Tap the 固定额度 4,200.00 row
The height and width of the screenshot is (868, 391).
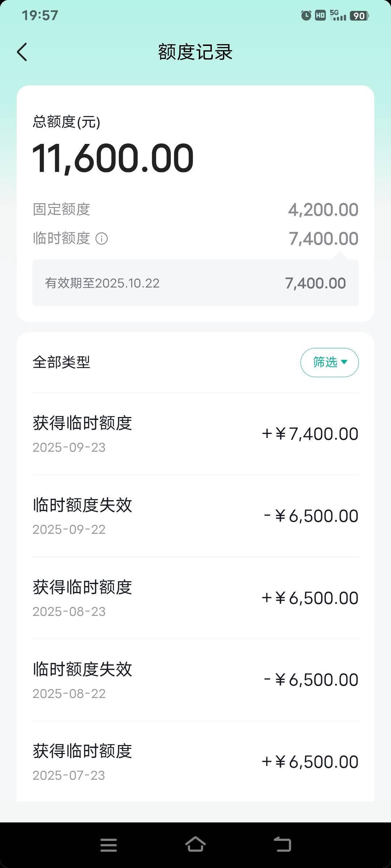(x=195, y=210)
